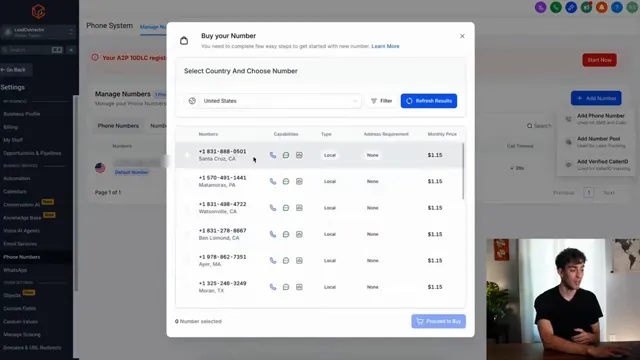
Task: Click the call icon in Watsonville, CA row
Action: [273, 208]
